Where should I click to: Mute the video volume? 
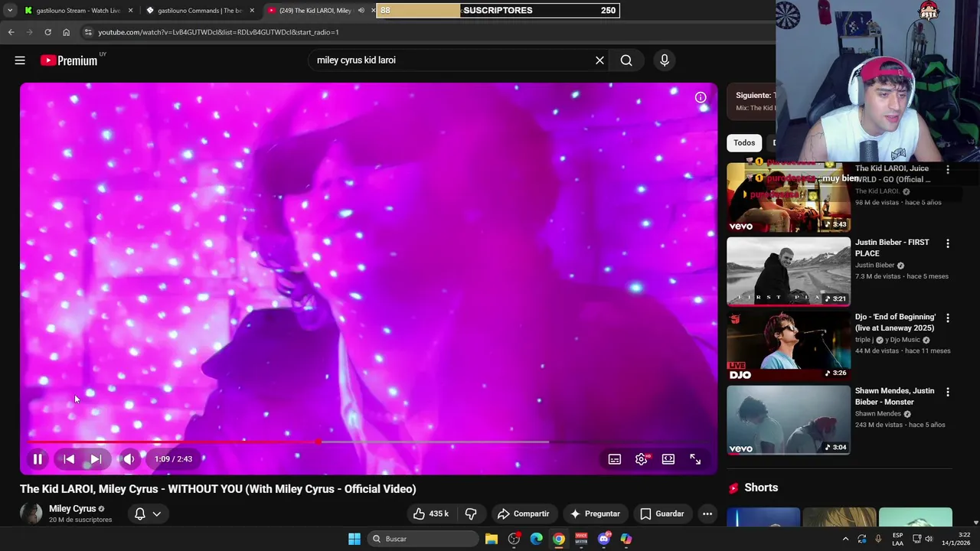(129, 459)
